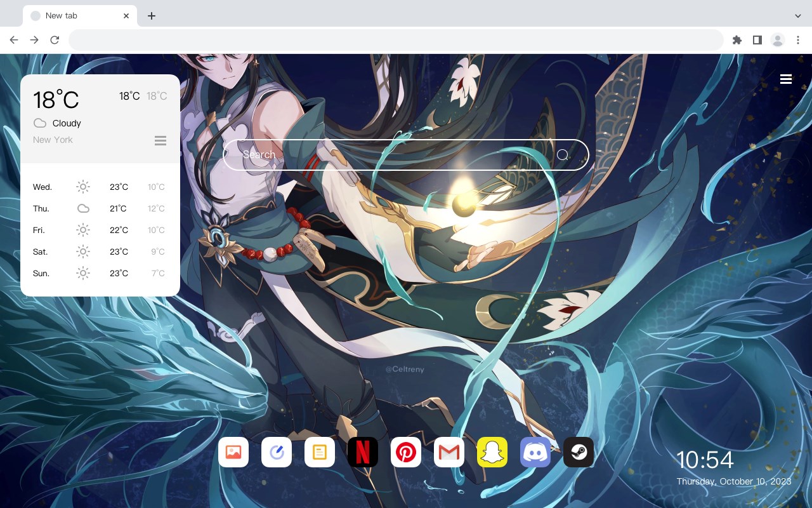Click into the Search box

tap(406, 155)
